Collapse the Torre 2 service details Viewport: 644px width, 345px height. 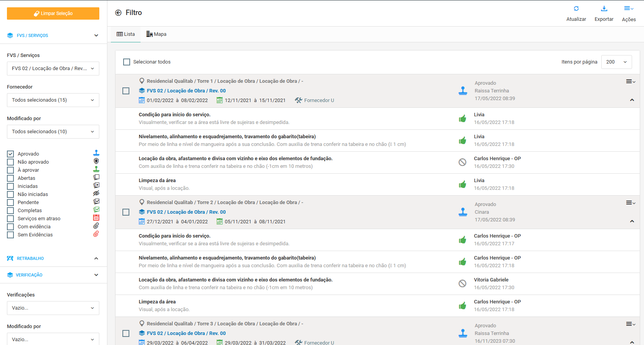pyautogui.click(x=632, y=221)
